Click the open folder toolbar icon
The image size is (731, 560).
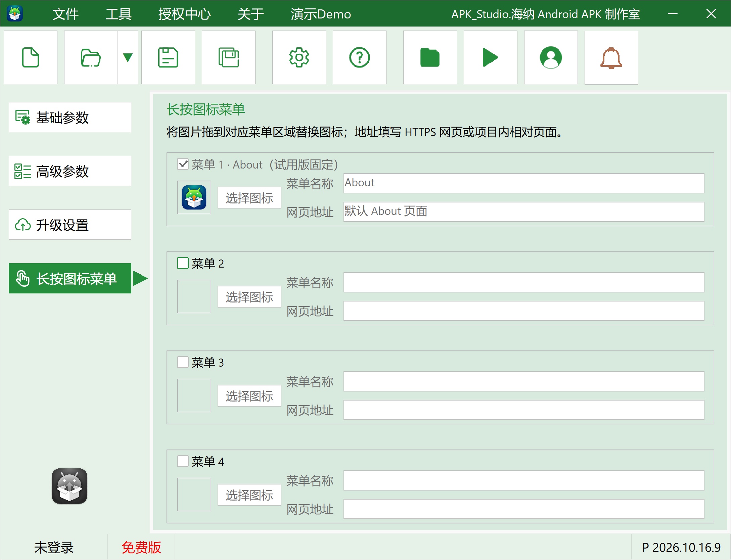click(x=91, y=57)
